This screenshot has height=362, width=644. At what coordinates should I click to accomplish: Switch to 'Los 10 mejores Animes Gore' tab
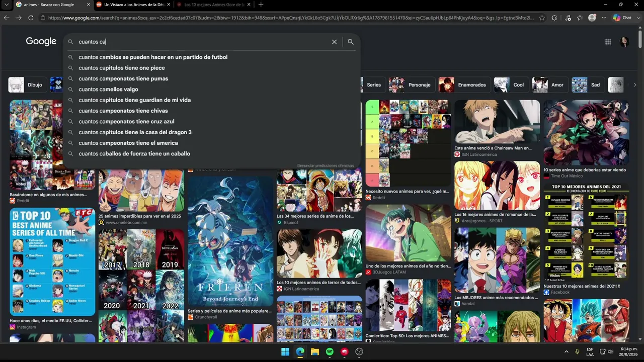(214, 5)
